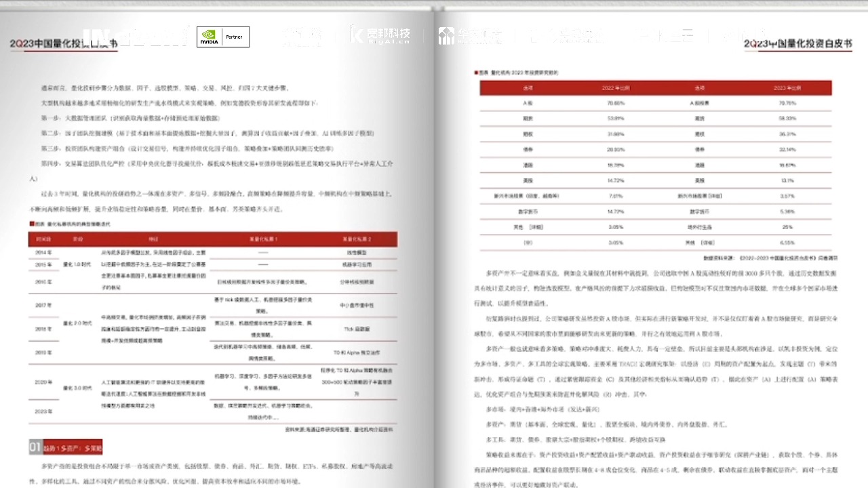This screenshot has height=488, width=868.
Task: Click the 某量化私募 1 column header
Action: click(x=263, y=239)
